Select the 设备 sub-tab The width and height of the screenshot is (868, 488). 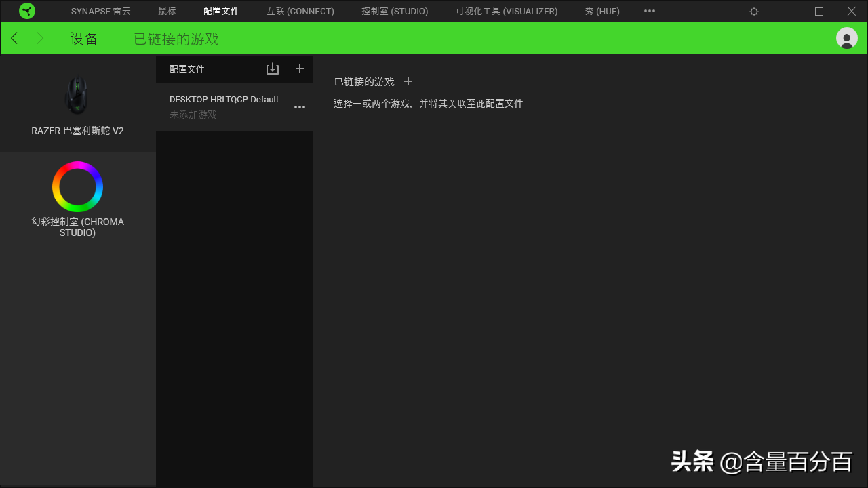pyautogui.click(x=84, y=39)
